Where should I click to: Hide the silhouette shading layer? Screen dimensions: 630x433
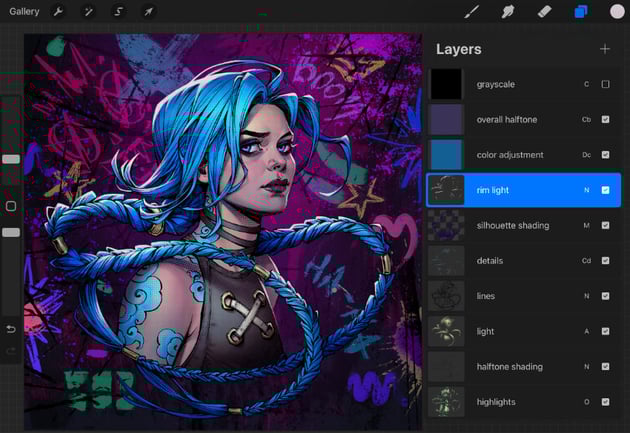click(x=605, y=225)
